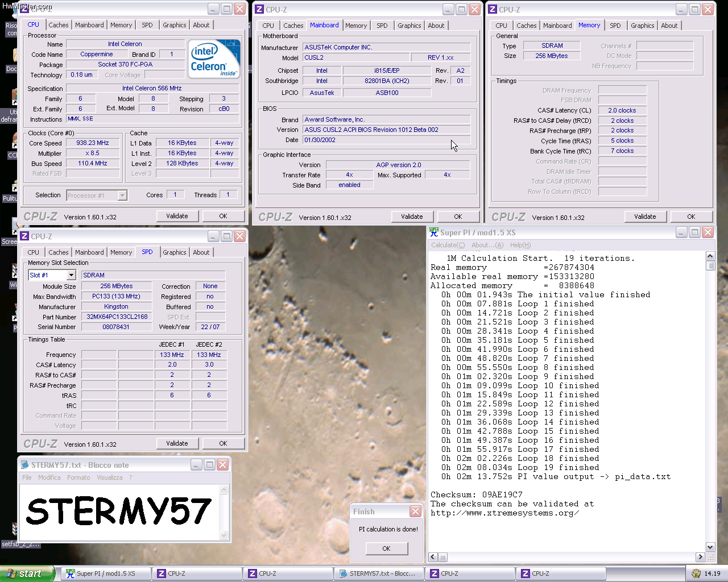Screen dimensions: 728x582
Task: Open the About menu in Super PI
Action: pyautogui.click(x=487, y=245)
